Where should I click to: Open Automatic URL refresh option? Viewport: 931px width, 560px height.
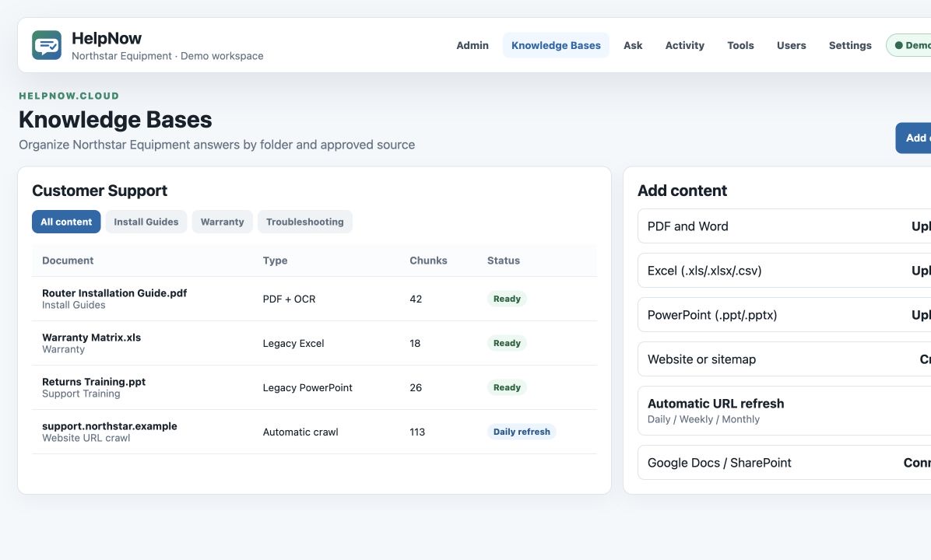point(785,411)
